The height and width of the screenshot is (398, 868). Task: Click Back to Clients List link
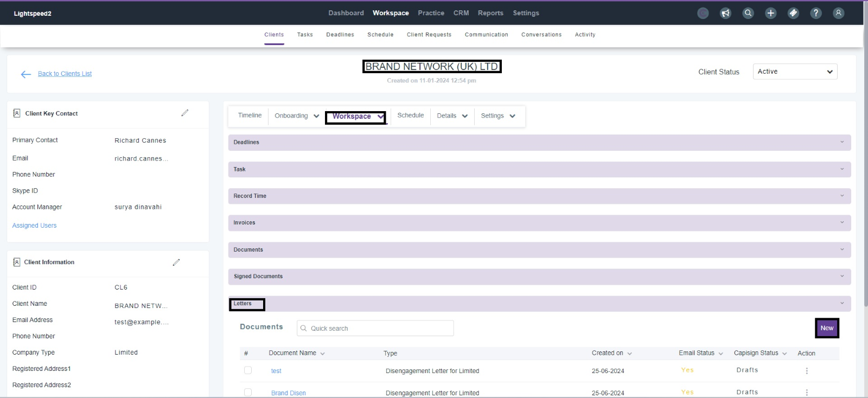click(65, 74)
